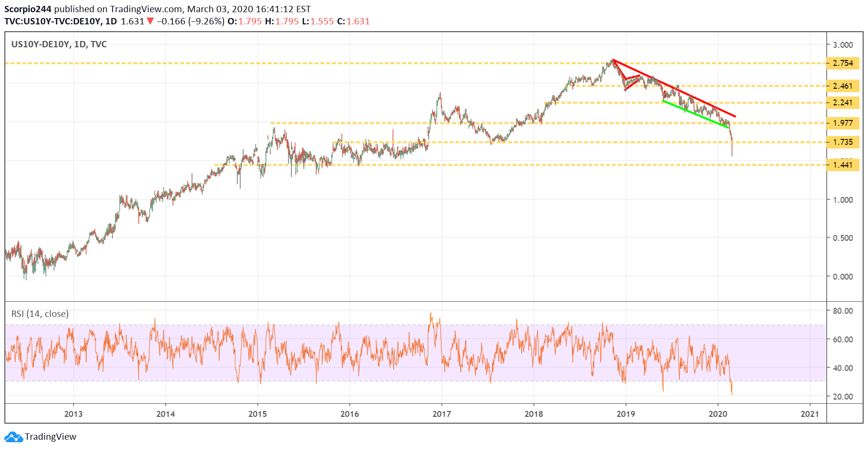Click the RSI 40.00 axis value
This screenshot has height=450, width=868.
[843, 368]
